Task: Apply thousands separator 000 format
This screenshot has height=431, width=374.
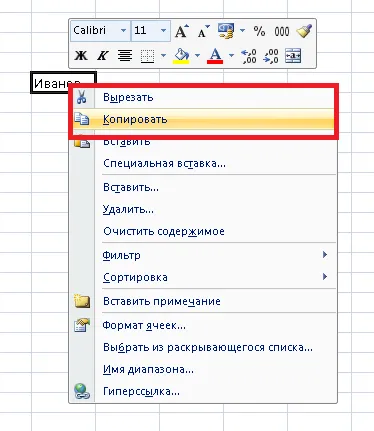Action: 282,32
